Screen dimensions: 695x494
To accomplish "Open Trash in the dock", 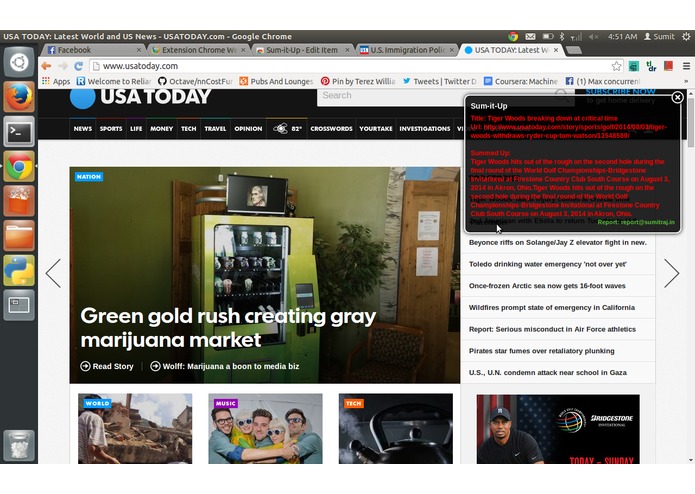I will pos(19,445).
